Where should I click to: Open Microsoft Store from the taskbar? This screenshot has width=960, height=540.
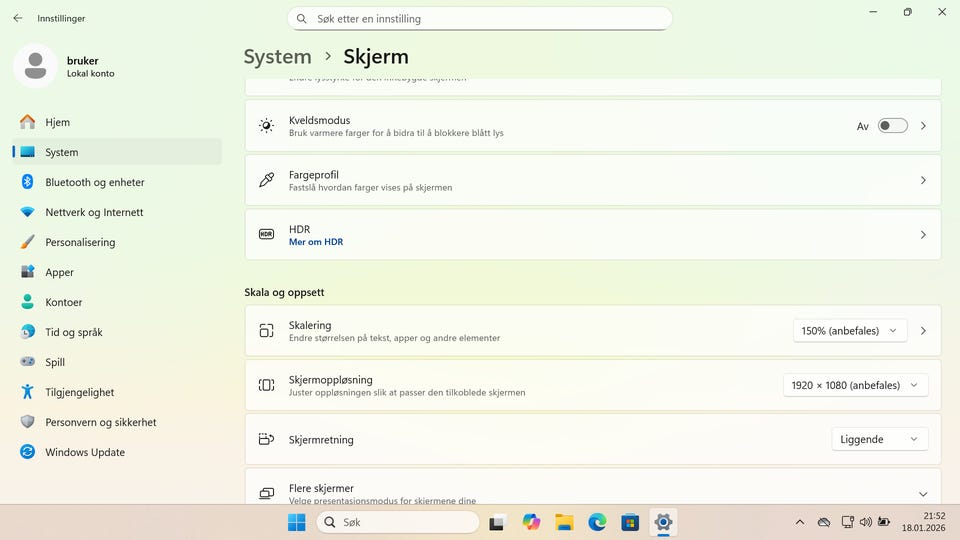[x=630, y=522]
